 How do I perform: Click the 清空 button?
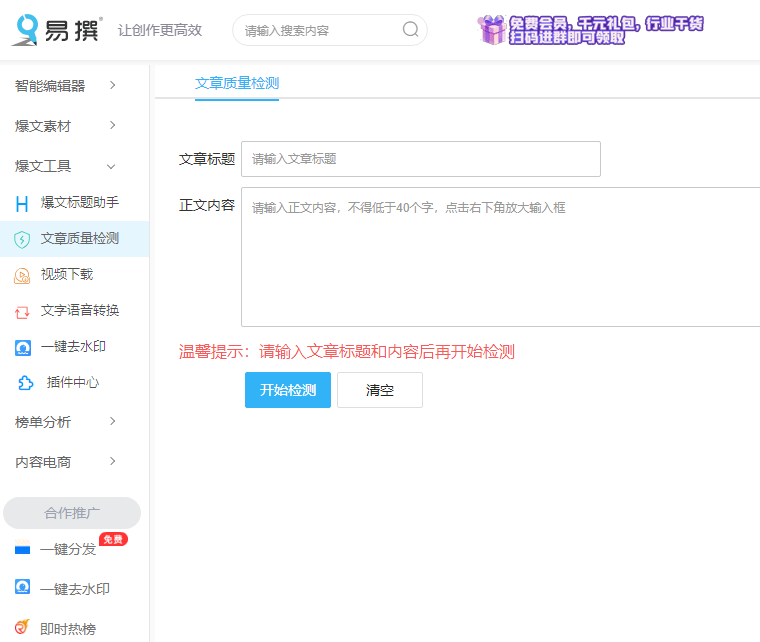click(x=380, y=390)
